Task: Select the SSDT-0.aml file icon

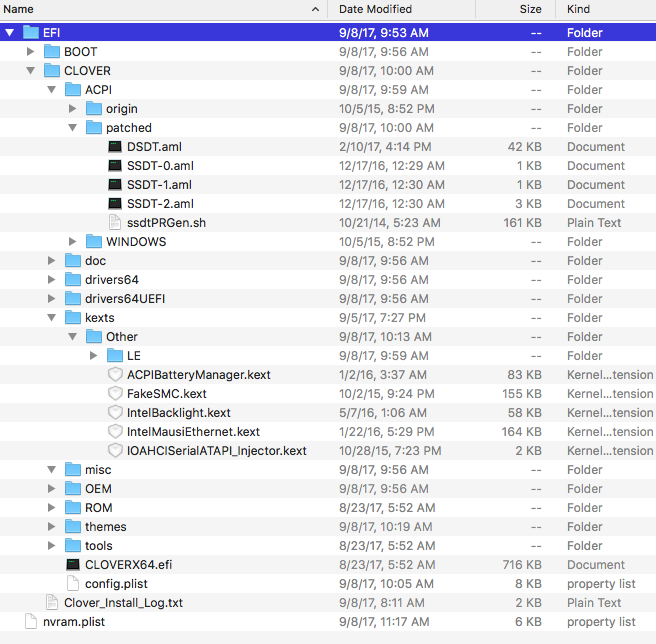Action: pos(115,165)
